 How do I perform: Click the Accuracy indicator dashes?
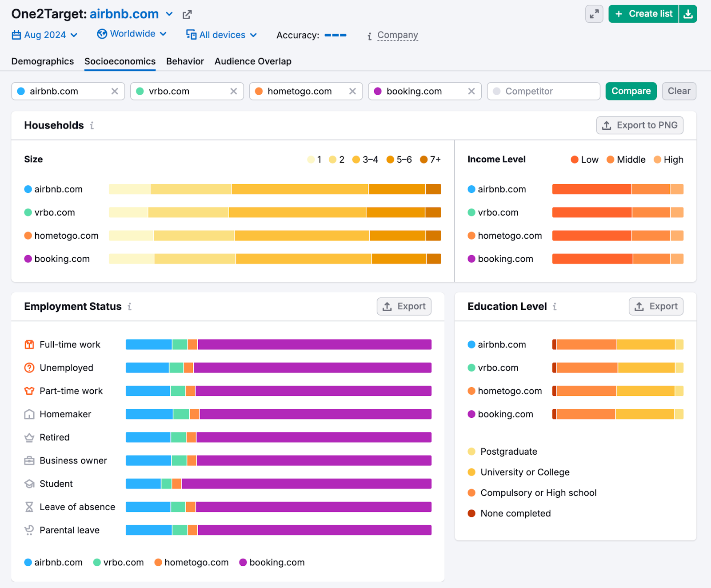tap(336, 35)
